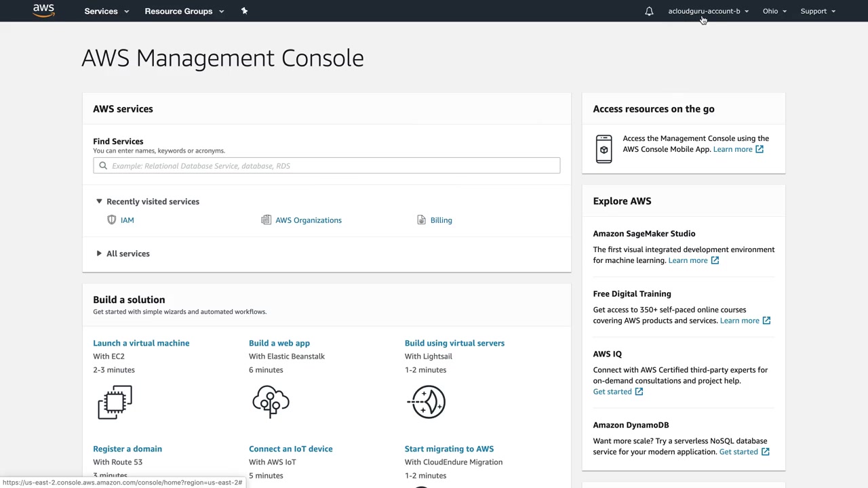The height and width of the screenshot is (488, 868).
Task: Click the pin shortcuts icon in navbar
Action: click(x=244, y=11)
